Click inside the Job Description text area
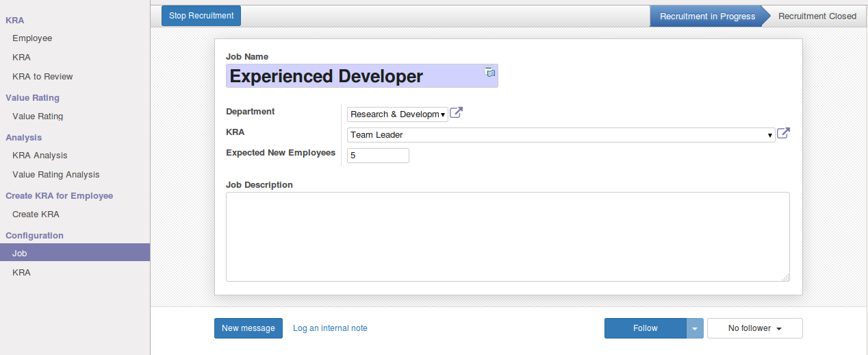This screenshot has height=355, width=868. point(508,236)
